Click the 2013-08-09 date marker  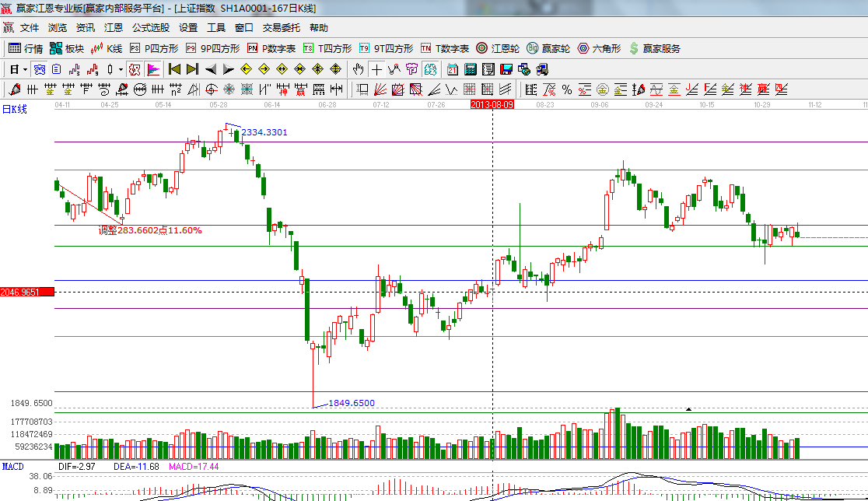[492, 103]
